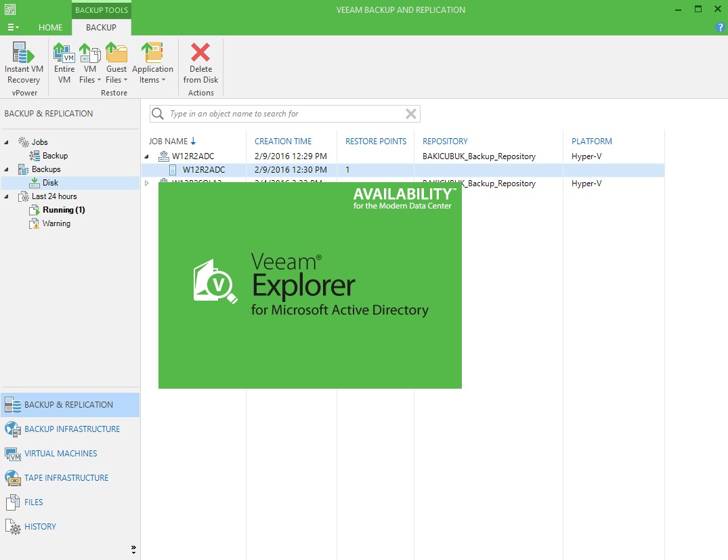Open Guest Files dropdown arrow

point(125,80)
